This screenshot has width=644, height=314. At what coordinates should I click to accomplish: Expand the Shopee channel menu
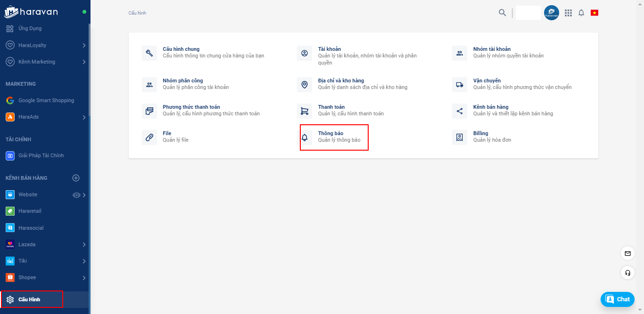(84, 278)
